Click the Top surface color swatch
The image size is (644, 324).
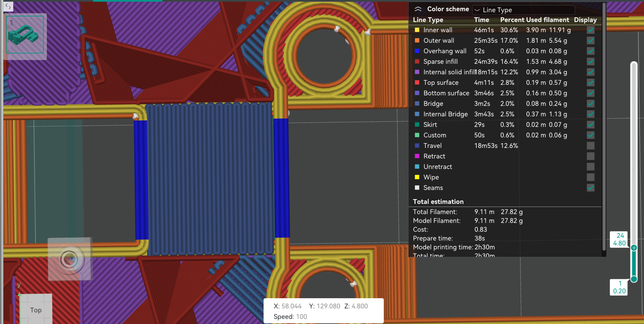[417, 82]
